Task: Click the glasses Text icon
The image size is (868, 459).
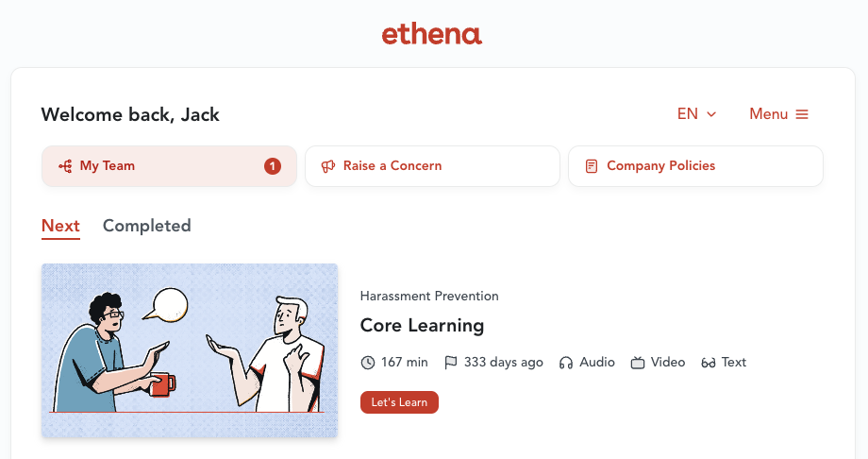Action: pos(709,363)
